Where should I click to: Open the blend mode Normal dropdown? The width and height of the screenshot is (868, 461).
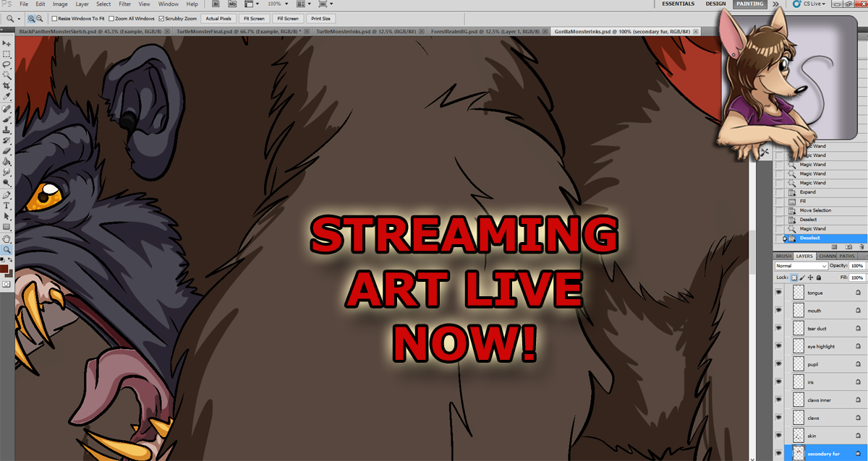(801, 266)
